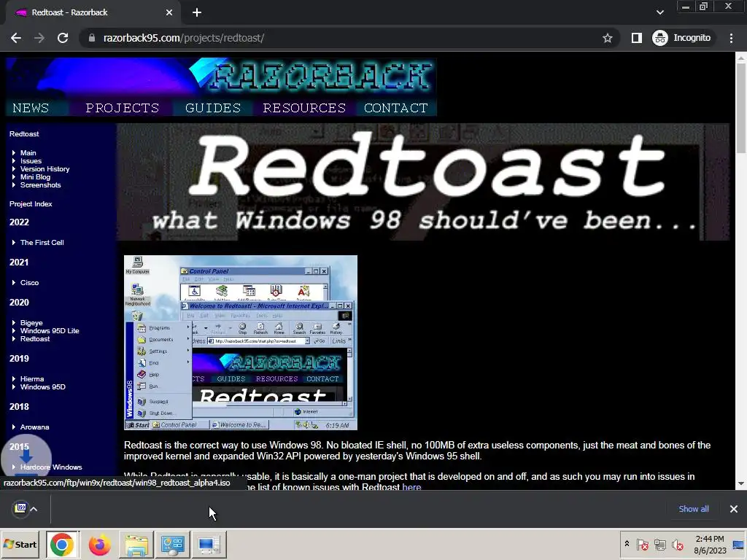Image resolution: width=747 pixels, height=560 pixels.
Task: Open the computer monitor taskbar icon
Action: pos(209,544)
